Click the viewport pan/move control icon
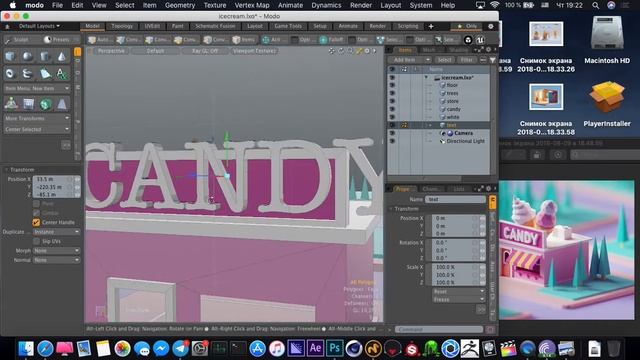Screen dimensions: 640x360 tap(332, 51)
